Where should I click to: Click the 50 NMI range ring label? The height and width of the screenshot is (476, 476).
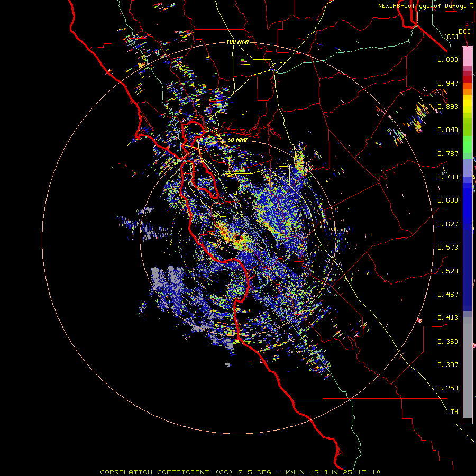237,140
